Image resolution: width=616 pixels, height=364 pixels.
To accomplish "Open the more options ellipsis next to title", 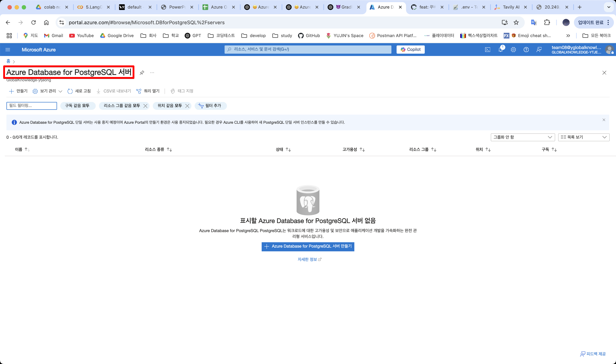I will [x=152, y=73].
